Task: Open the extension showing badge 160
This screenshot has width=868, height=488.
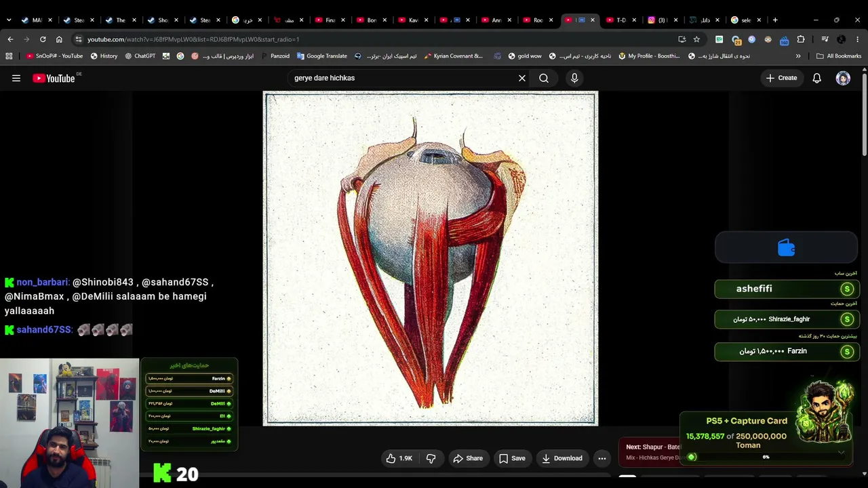Action: [x=784, y=40]
